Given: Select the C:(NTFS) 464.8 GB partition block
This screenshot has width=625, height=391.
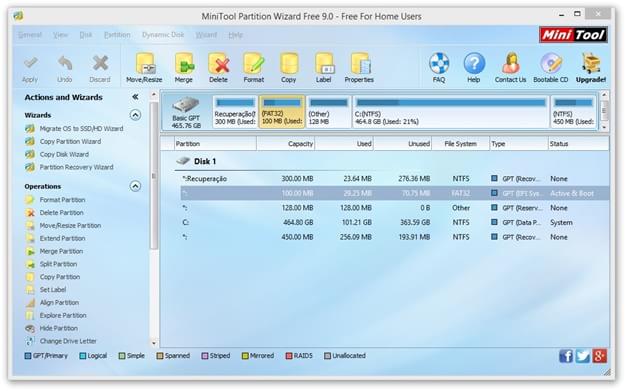Looking at the screenshot, I should 450,112.
